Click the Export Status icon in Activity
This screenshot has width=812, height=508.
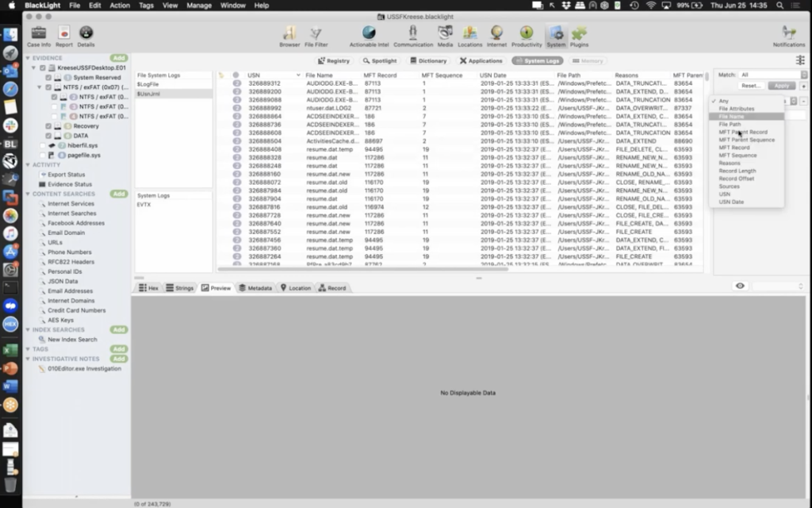[x=43, y=175]
